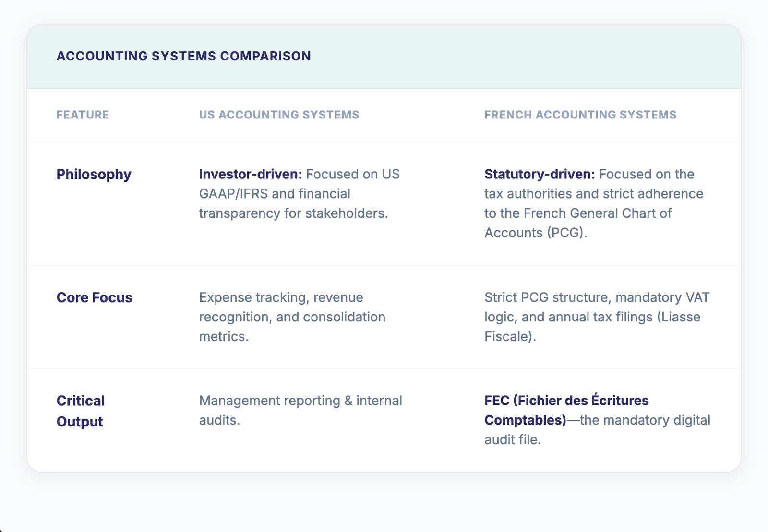Click the Feature column header

click(83, 115)
